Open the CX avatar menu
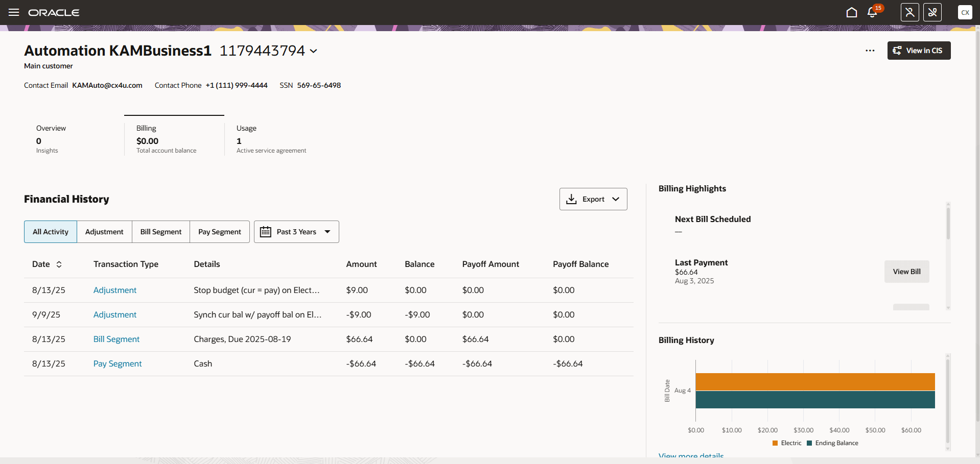This screenshot has height=464, width=980. (x=965, y=12)
